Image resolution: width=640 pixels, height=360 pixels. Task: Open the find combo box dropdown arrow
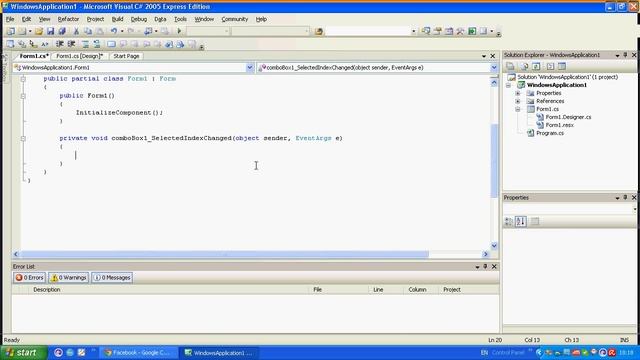point(413,31)
